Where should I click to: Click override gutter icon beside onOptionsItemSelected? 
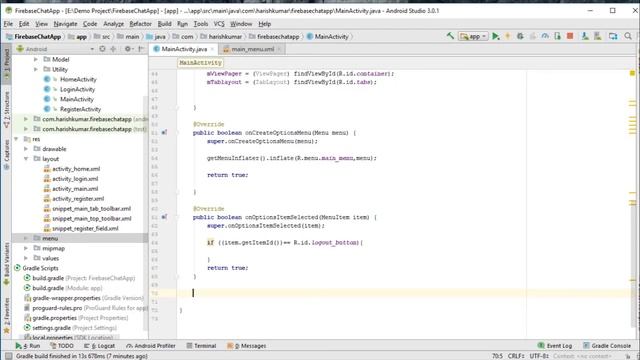tap(164, 217)
